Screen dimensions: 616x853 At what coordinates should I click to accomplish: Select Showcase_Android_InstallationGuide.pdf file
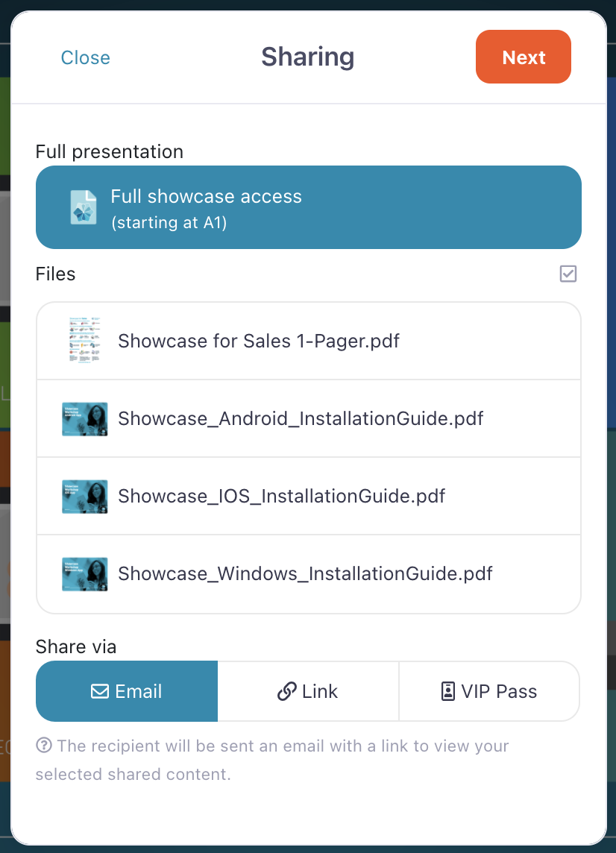click(301, 419)
